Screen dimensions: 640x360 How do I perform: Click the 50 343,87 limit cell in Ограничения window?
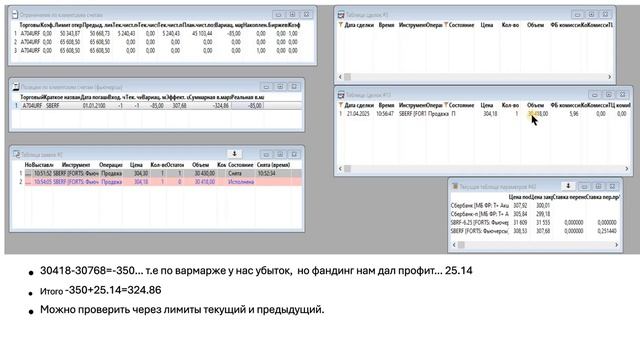[70, 33]
